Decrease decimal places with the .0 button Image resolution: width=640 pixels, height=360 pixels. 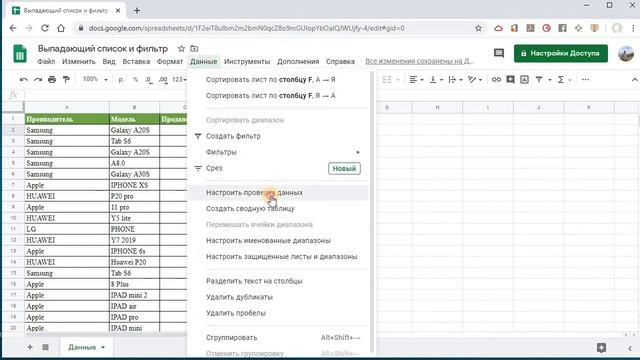149,80
